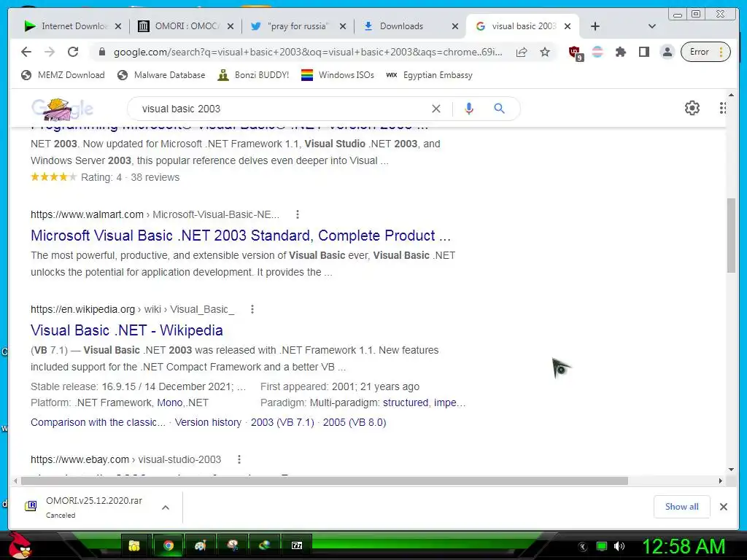Click the vertical page scrollbar thumb

pos(731,236)
